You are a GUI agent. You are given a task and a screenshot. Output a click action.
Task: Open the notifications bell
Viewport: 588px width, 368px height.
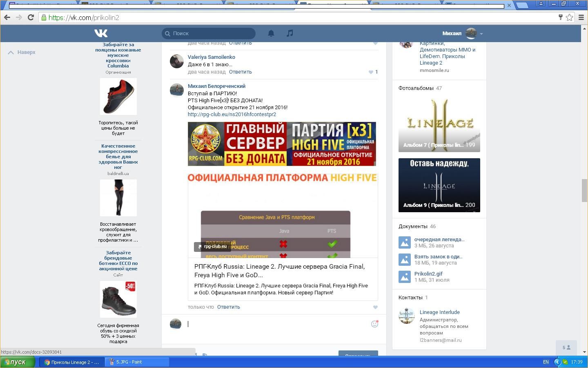pos(271,33)
